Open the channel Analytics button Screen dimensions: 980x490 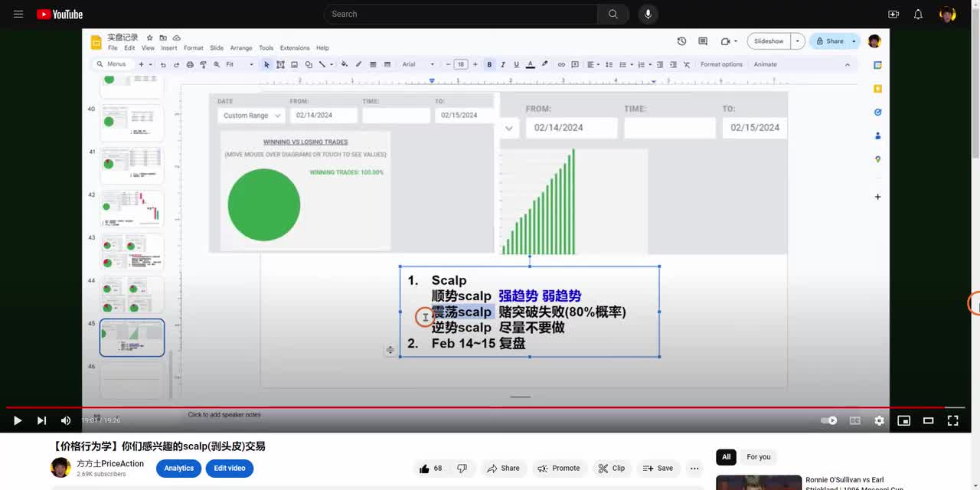pyautogui.click(x=178, y=469)
